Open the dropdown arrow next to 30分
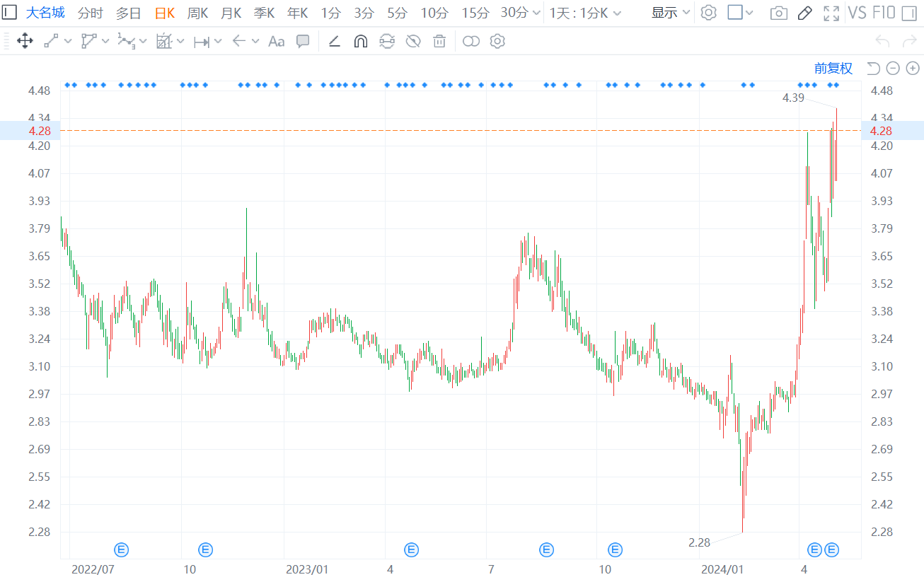 [536, 13]
